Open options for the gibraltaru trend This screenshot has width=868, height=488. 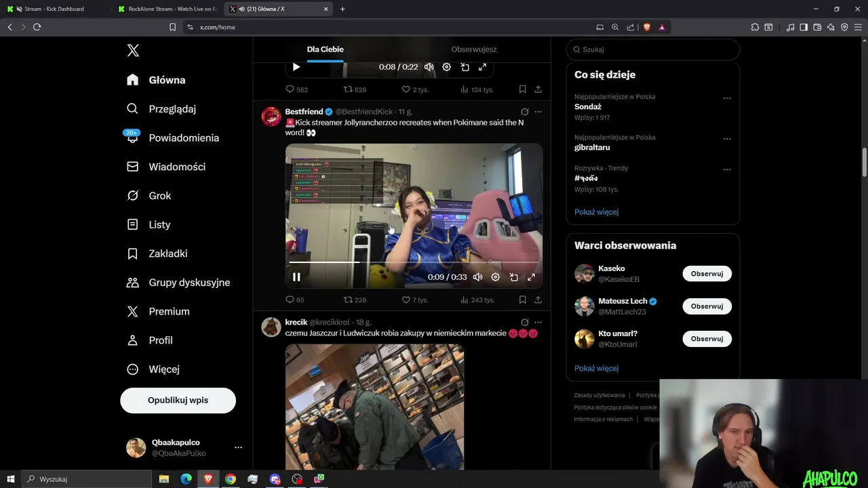[x=727, y=139]
